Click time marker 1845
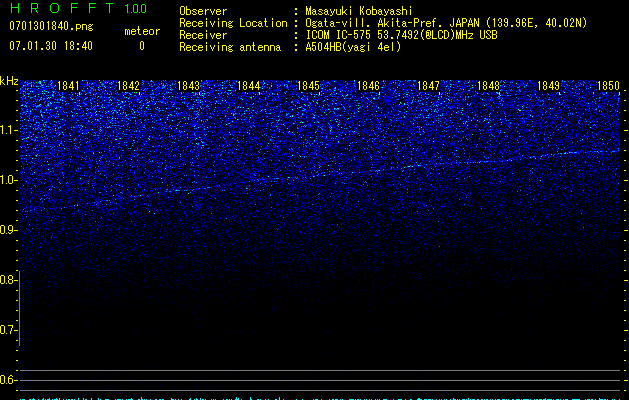The image size is (629, 400). [x=308, y=86]
